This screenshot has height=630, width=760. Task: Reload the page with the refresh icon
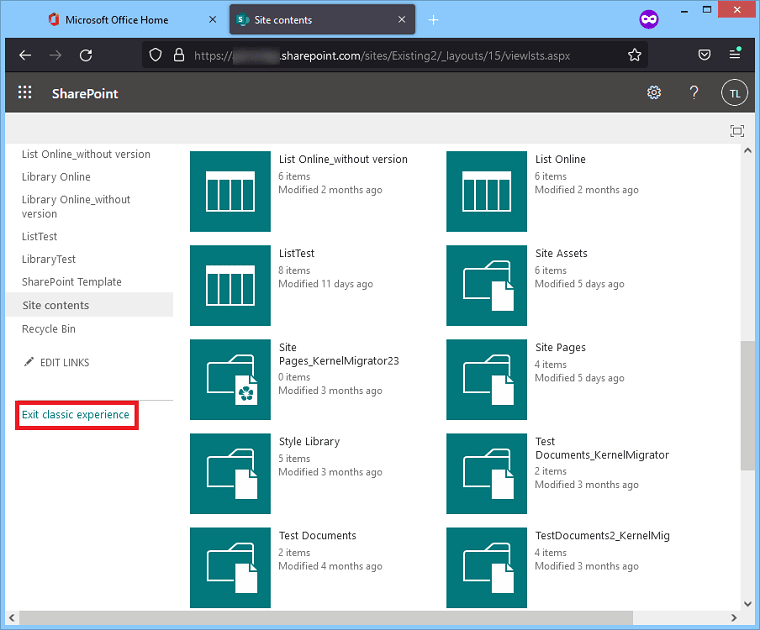[x=86, y=55]
